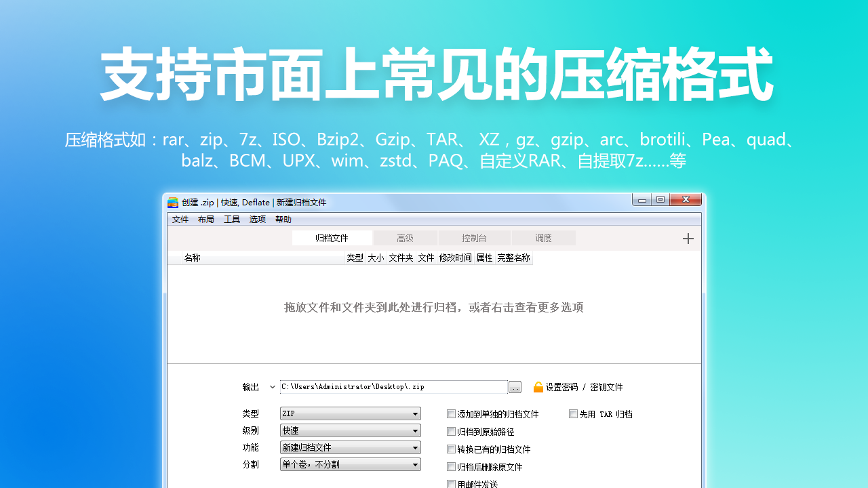Enable 转换已有的归档文件 checkbox
868x488 pixels.
451,449
